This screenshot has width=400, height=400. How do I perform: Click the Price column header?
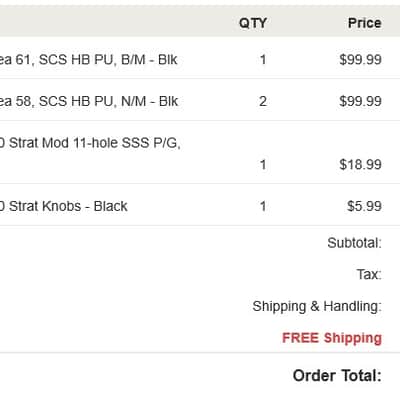(364, 23)
